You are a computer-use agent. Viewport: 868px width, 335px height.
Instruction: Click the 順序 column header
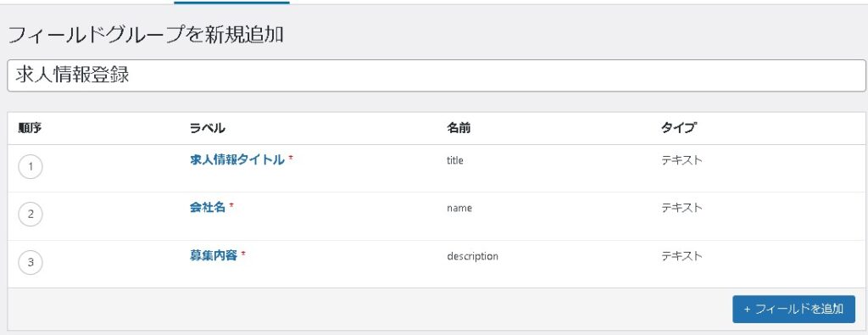(x=30, y=128)
